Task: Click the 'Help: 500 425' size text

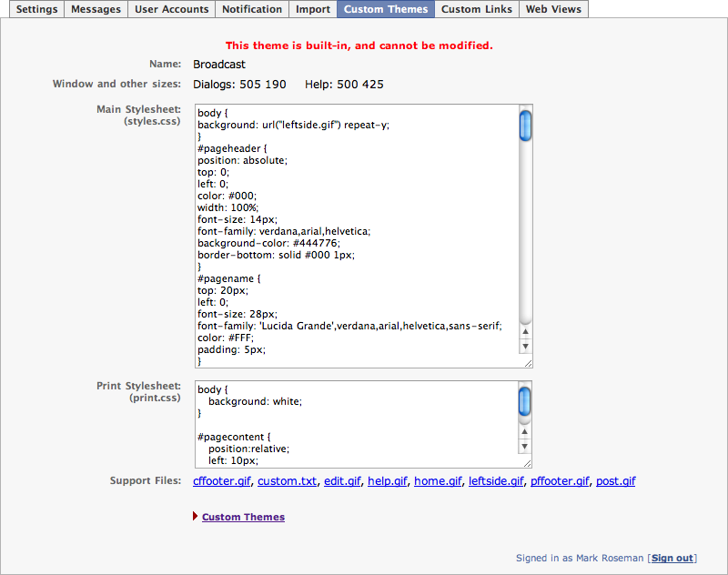Action: [345, 85]
